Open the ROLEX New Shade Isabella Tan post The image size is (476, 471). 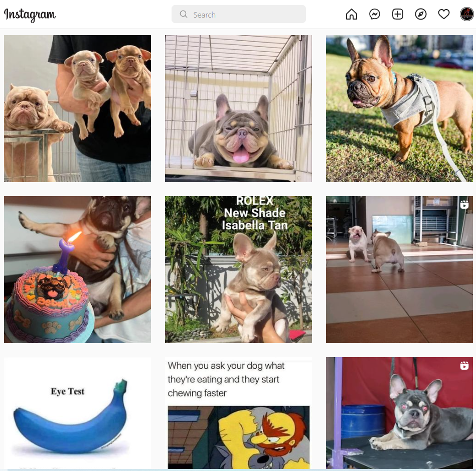(238, 269)
